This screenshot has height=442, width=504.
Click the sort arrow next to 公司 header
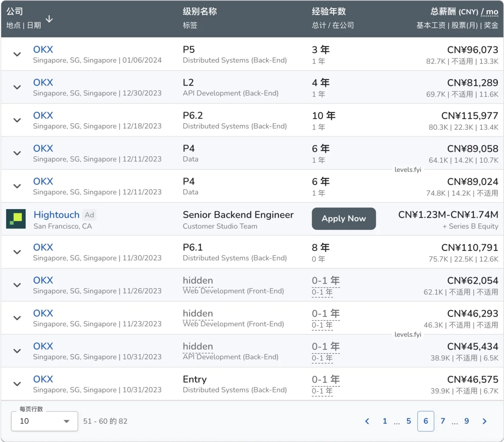pyautogui.click(x=49, y=19)
